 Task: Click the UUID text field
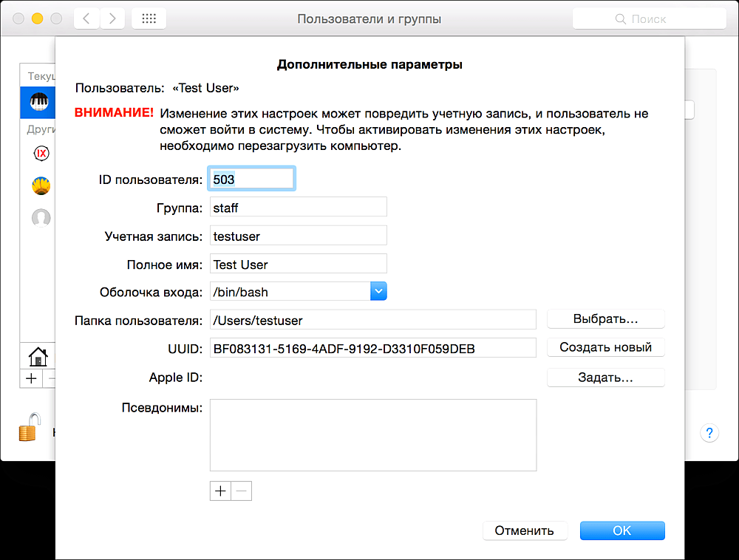coord(372,348)
